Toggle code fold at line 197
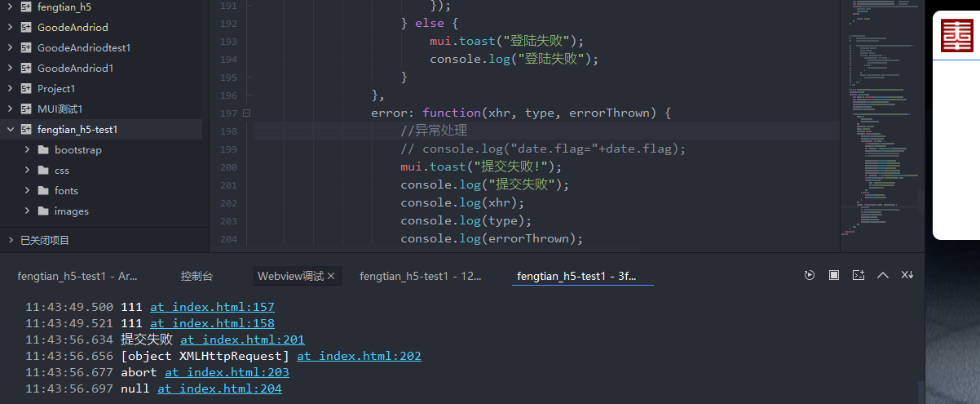 coord(246,113)
